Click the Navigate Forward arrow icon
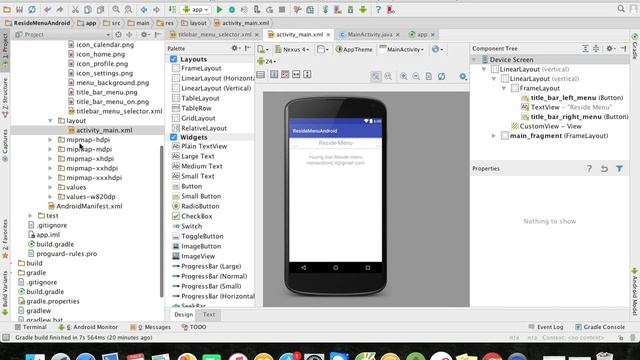This screenshot has width=640, height=360. coord(156,9)
